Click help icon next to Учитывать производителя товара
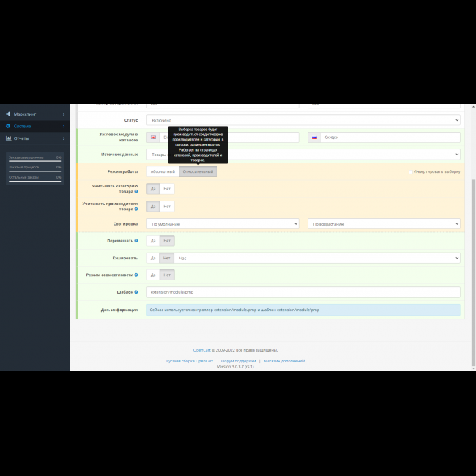Screen dimensions: 476x476 coord(136,209)
